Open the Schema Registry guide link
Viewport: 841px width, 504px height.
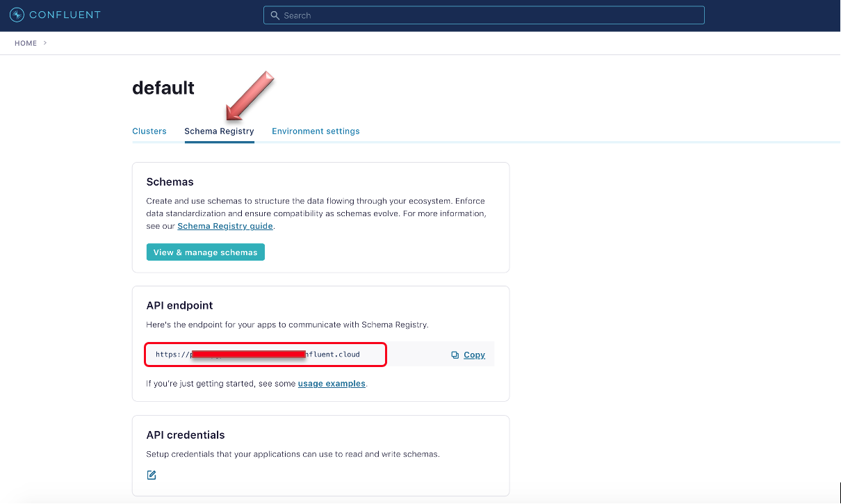click(225, 226)
